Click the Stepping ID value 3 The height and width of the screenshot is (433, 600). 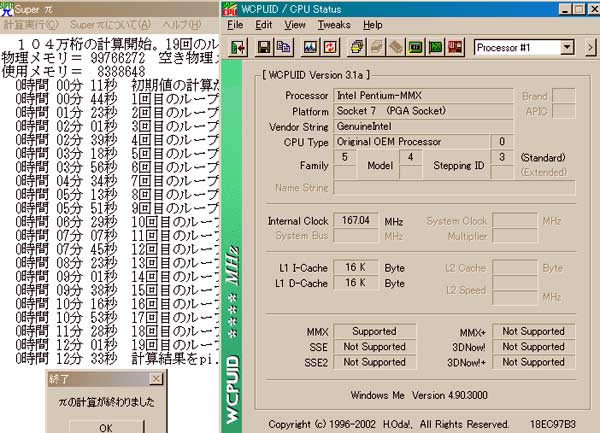coord(502,157)
